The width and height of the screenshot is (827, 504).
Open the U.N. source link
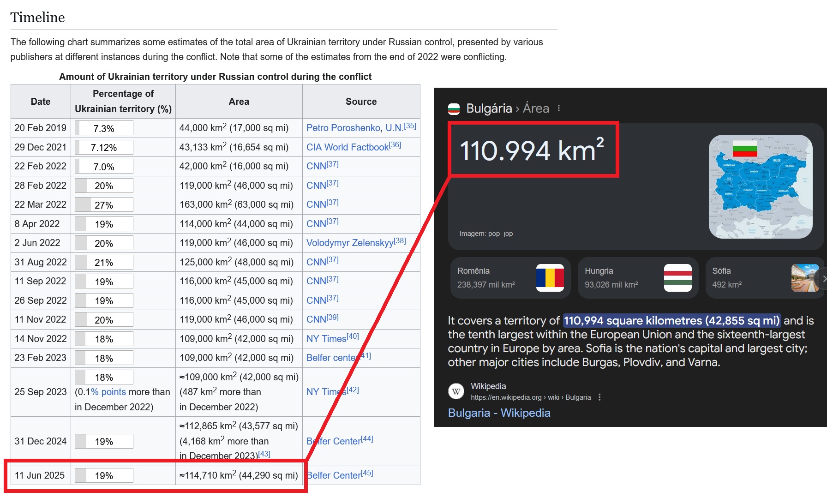394,128
